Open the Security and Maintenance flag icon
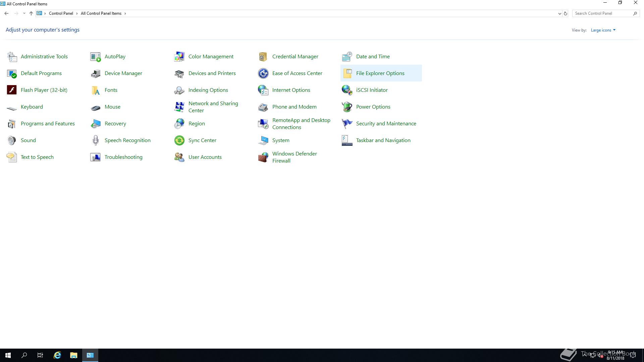The image size is (644, 362). pos(347,124)
